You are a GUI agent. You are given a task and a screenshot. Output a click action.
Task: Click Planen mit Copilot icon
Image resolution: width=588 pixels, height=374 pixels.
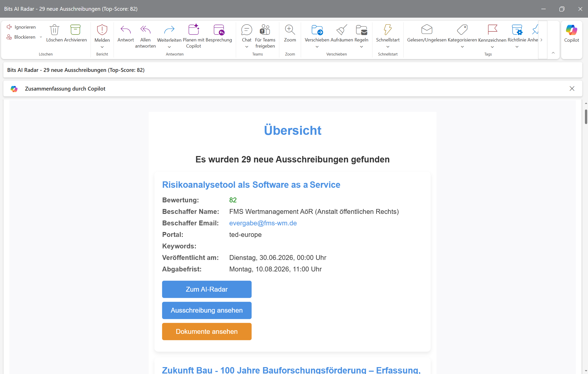194,29
